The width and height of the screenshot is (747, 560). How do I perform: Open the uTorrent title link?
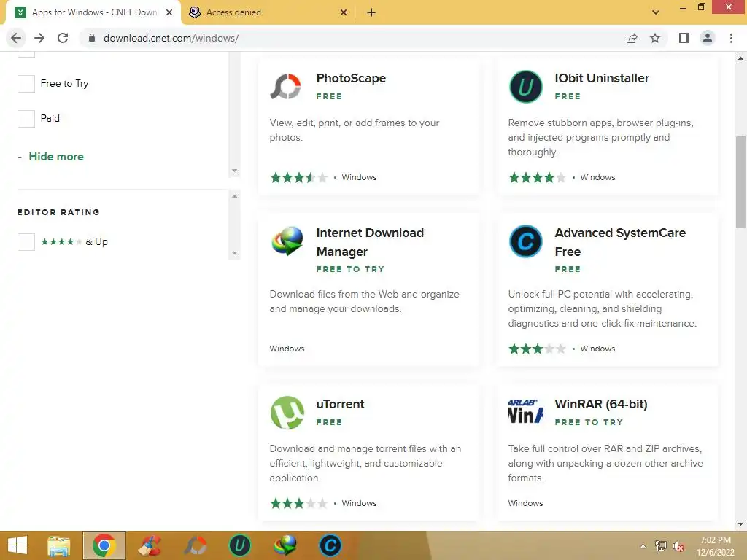(x=340, y=404)
